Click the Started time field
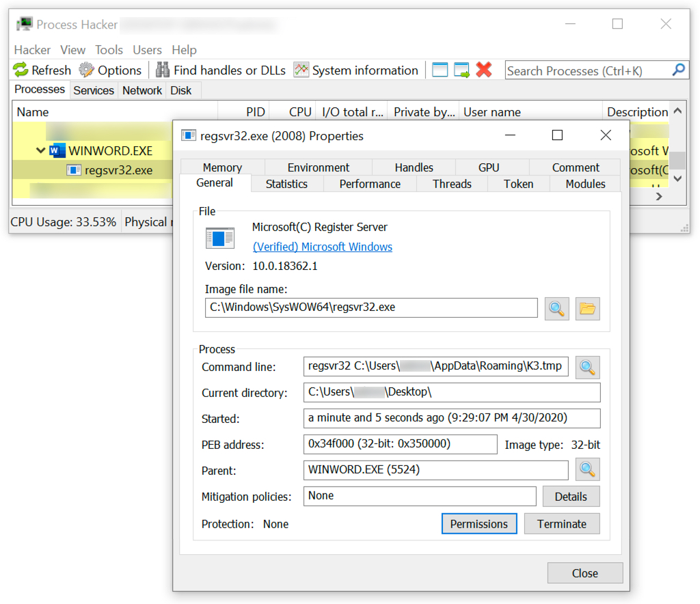The image size is (700, 604). tap(452, 418)
